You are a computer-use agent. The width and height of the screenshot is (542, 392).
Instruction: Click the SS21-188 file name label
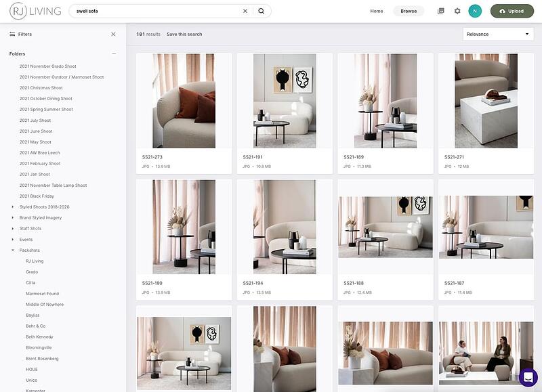pyautogui.click(x=354, y=283)
